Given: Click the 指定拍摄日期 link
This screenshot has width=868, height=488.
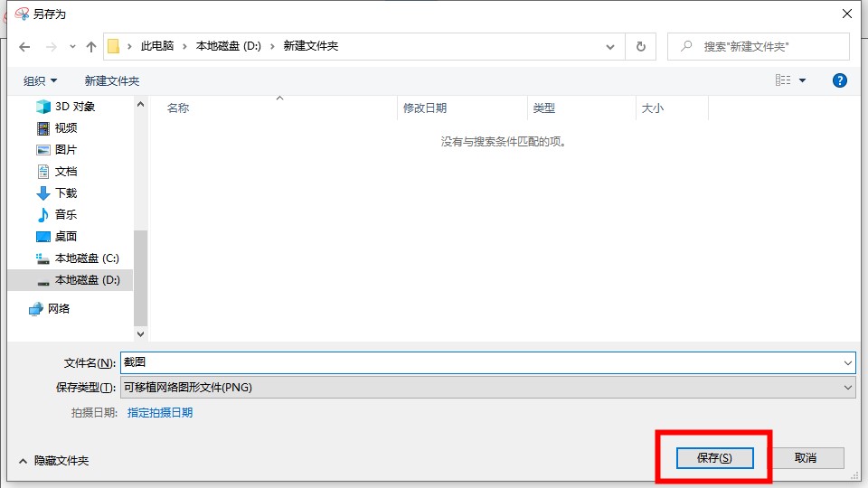Looking at the screenshot, I should click(160, 412).
